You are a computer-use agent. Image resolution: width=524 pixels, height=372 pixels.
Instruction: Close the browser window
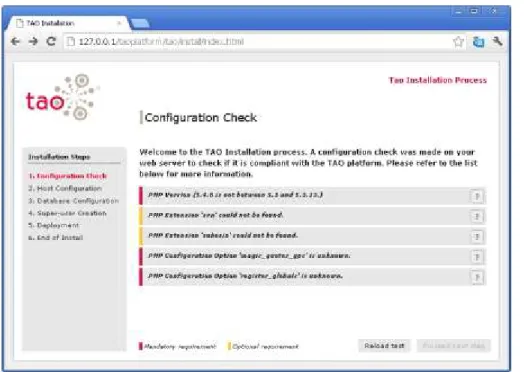tap(494, 11)
